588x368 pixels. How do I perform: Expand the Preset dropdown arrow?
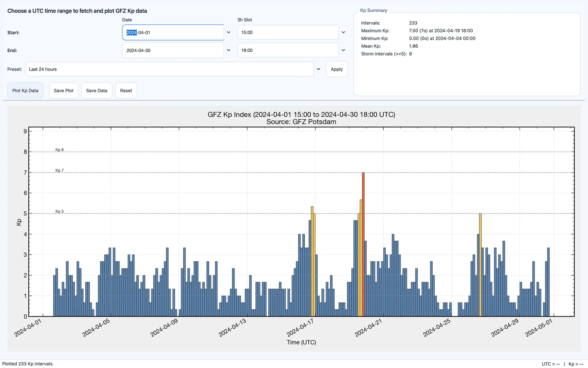(x=319, y=69)
